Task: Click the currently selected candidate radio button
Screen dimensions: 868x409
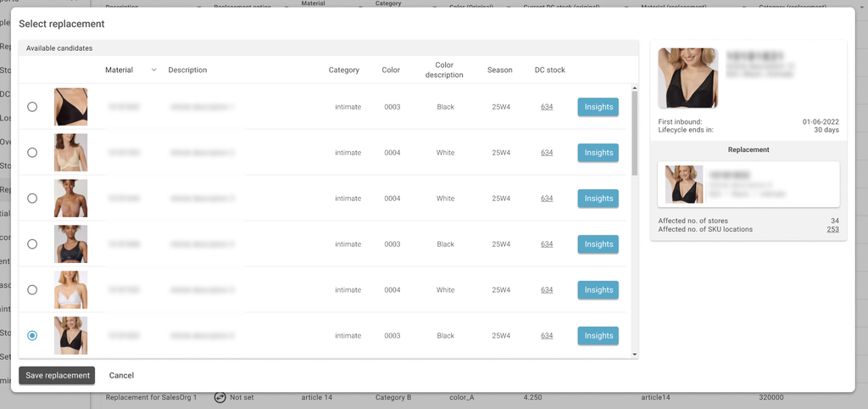Action: pyautogui.click(x=32, y=335)
